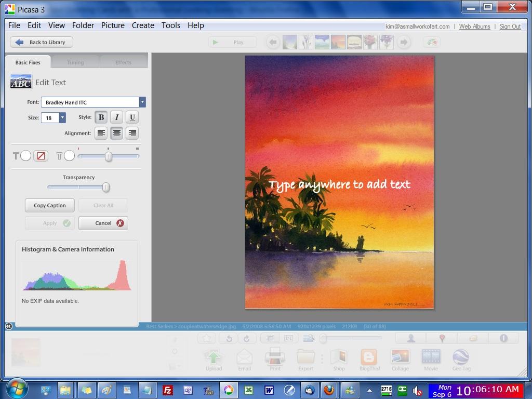Click the People face icon

point(411,338)
